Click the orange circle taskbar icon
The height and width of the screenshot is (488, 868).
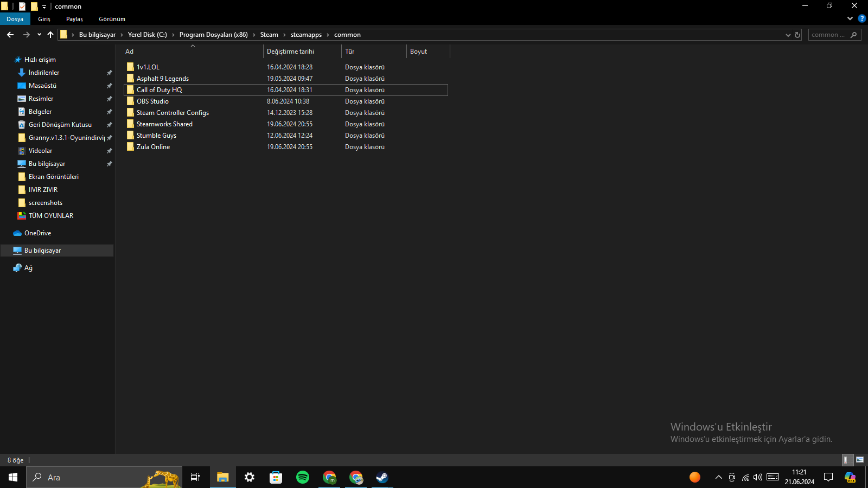[x=695, y=477]
